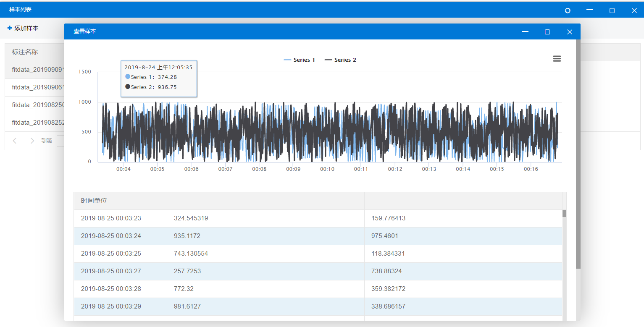644x327 pixels.
Task: Open the chart hamburger context menu
Action: coord(557,59)
